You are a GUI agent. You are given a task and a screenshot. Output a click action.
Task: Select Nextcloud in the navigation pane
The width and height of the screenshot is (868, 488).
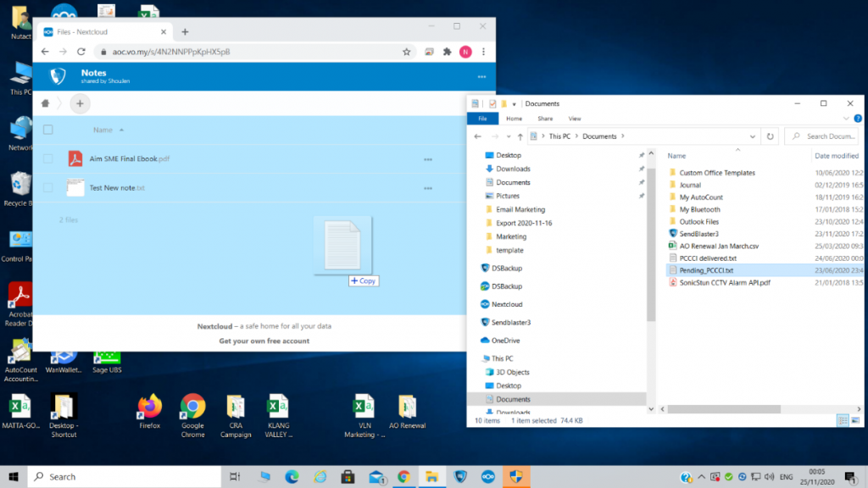[x=507, y=304]
